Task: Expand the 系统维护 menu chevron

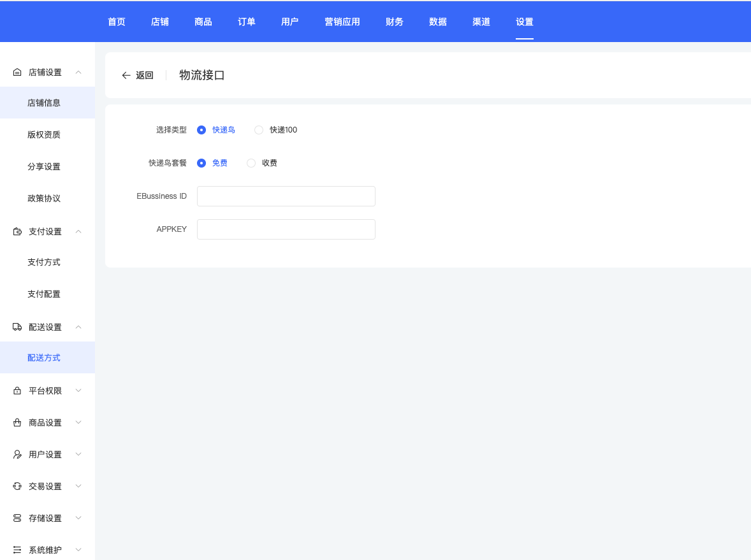Action: [78, 550]
